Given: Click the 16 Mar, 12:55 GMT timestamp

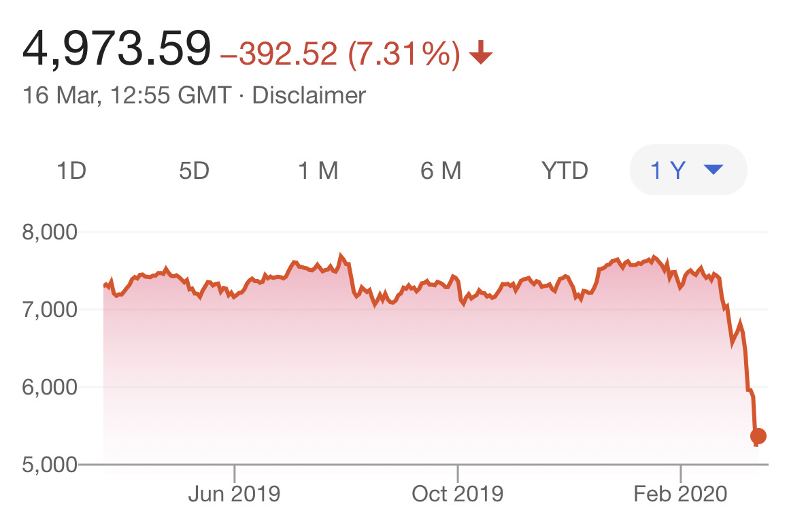Looking at the screenshot, I should (127, 95).
